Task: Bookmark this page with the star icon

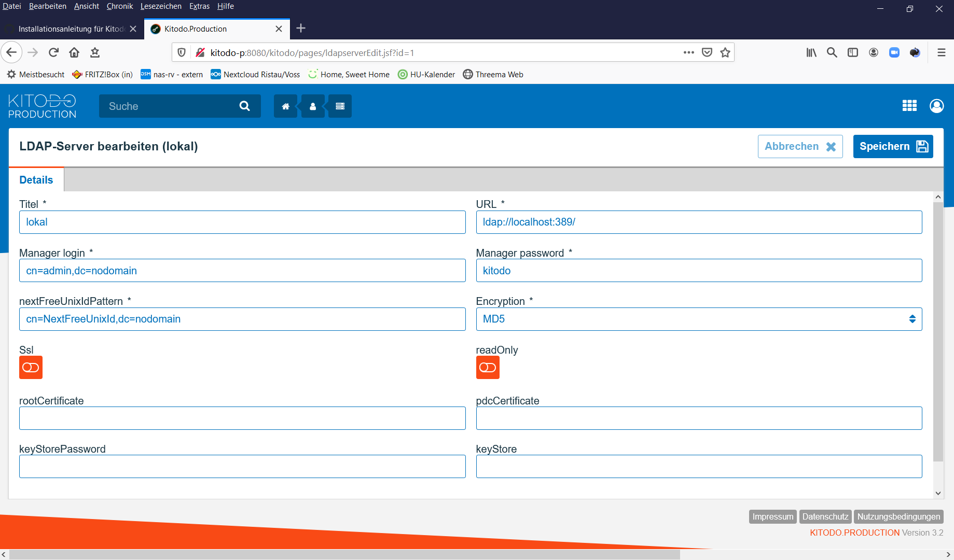Action: click(x=725, y=52)
